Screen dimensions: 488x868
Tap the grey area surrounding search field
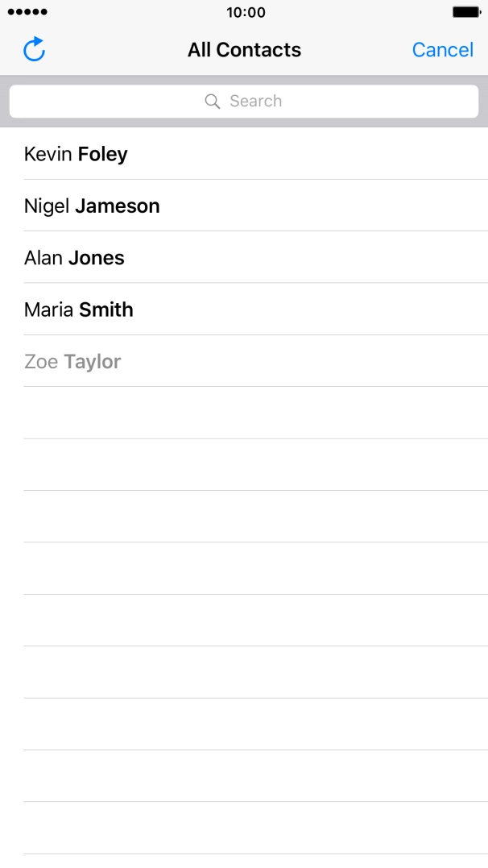(243, 123)
